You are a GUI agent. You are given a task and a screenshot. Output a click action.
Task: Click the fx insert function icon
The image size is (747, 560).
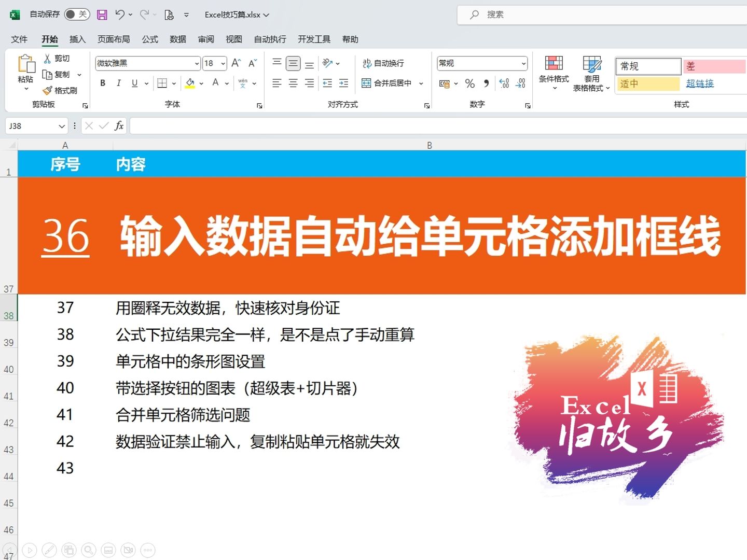[119, 125]
